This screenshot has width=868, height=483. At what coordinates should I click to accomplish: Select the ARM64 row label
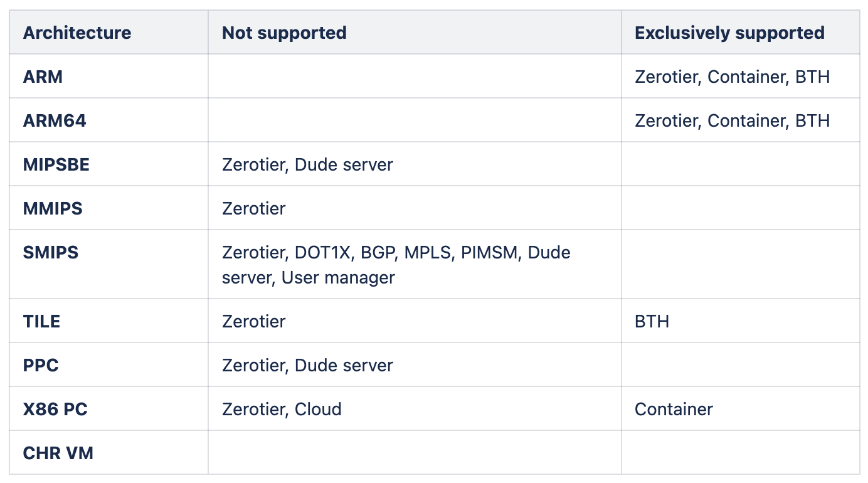(x=55, y=120)
